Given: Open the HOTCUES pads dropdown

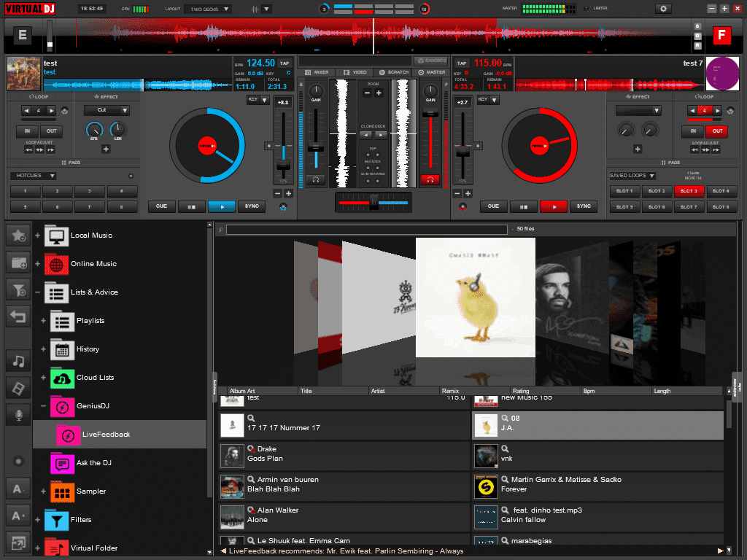Looking at the screenshot, I should [x=34, y=176].
